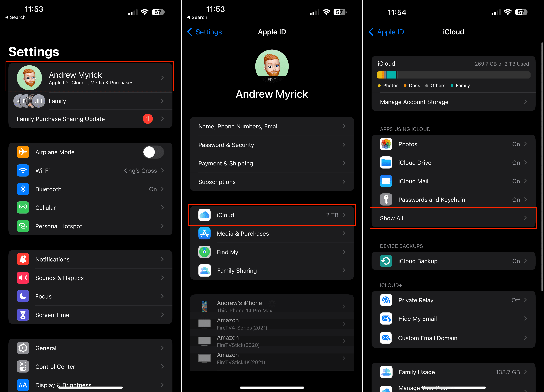Tap the red notification badge showing 1
The height and width of the screenshot is (392, 544).
tap(148, 119)
